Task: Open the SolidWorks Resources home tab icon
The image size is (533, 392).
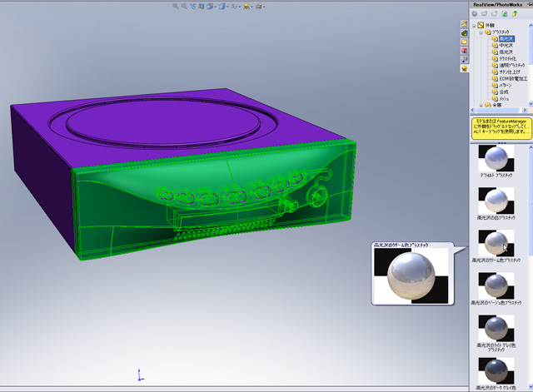Action: 465,26
